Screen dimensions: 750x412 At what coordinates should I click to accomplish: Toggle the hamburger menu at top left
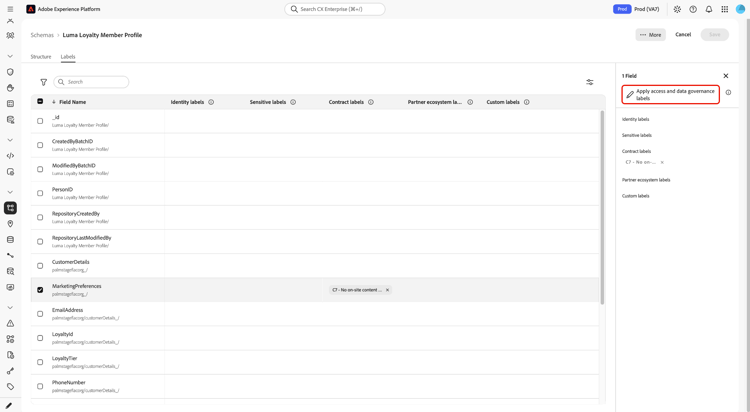[x=10, y=9]
